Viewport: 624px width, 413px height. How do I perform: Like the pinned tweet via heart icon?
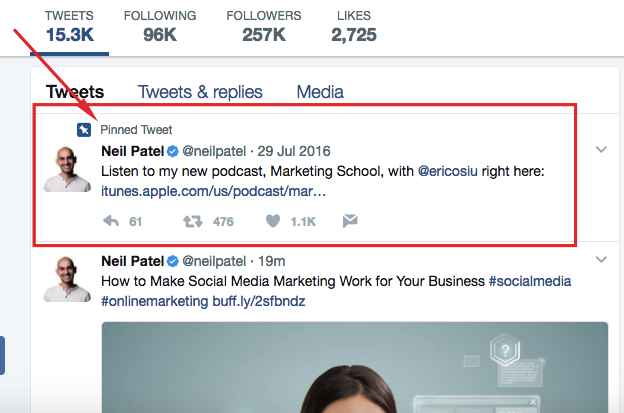pos(273,221)
